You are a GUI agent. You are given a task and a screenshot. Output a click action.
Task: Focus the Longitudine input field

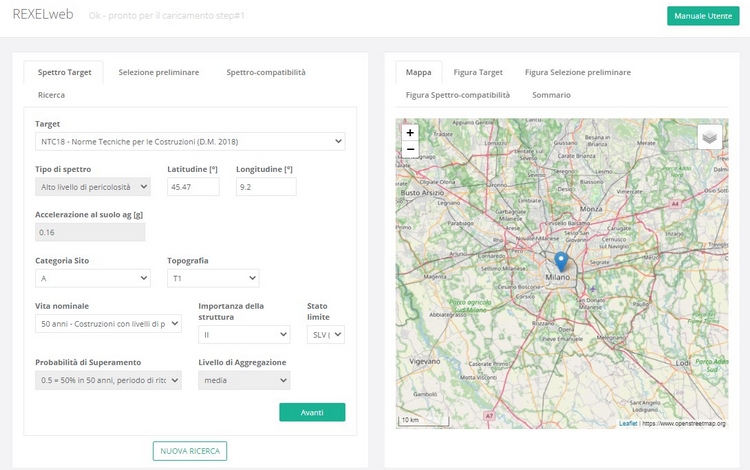266,187
